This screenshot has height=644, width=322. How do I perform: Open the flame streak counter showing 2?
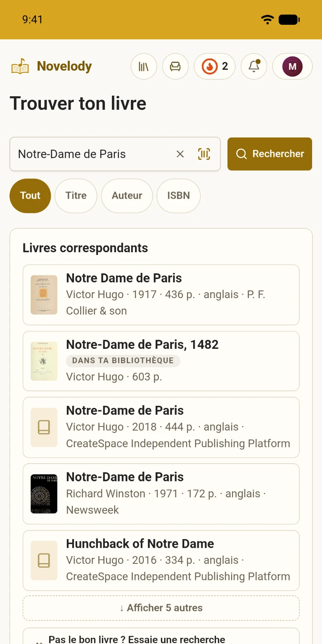[215, 66]
